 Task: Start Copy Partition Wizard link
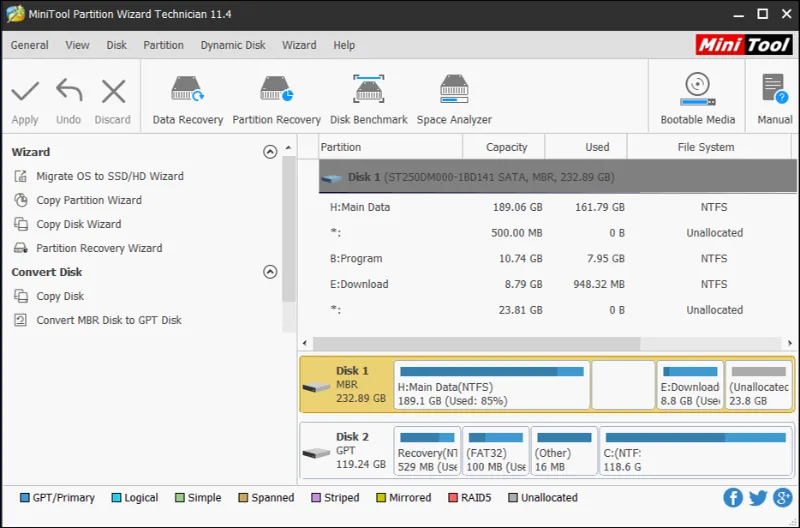click(89, 200)
